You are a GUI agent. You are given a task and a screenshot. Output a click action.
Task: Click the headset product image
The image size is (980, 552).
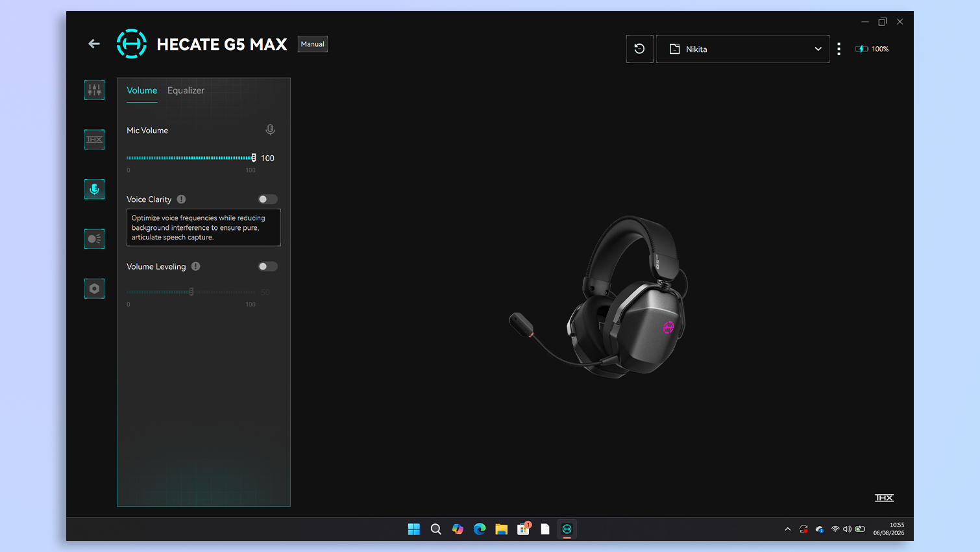[x=599, y=297]
